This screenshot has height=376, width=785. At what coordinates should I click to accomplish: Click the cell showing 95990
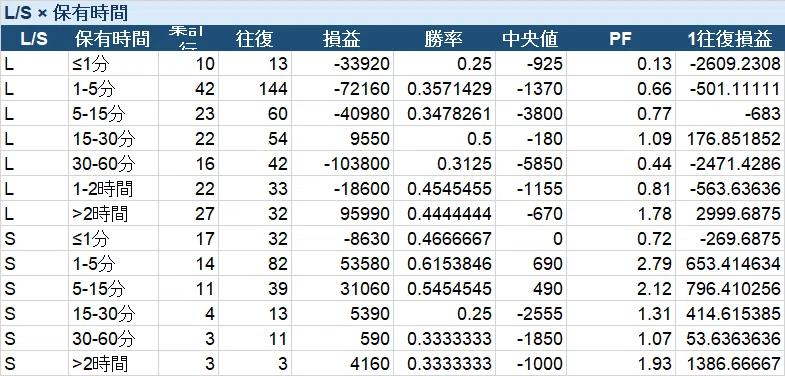[x=342, y=214]
